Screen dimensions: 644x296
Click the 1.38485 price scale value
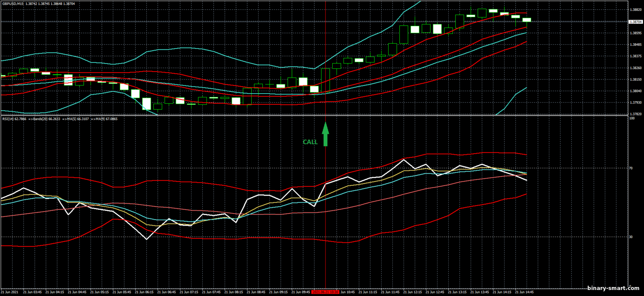coord(635,45)
